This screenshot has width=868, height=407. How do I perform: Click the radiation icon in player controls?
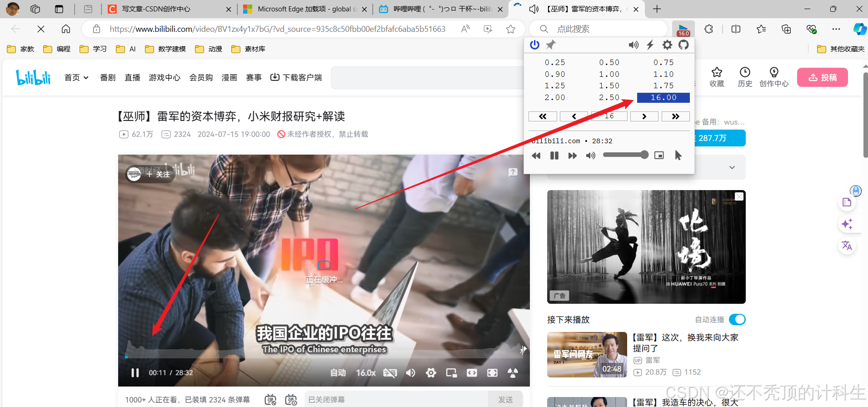click(513, 373)
